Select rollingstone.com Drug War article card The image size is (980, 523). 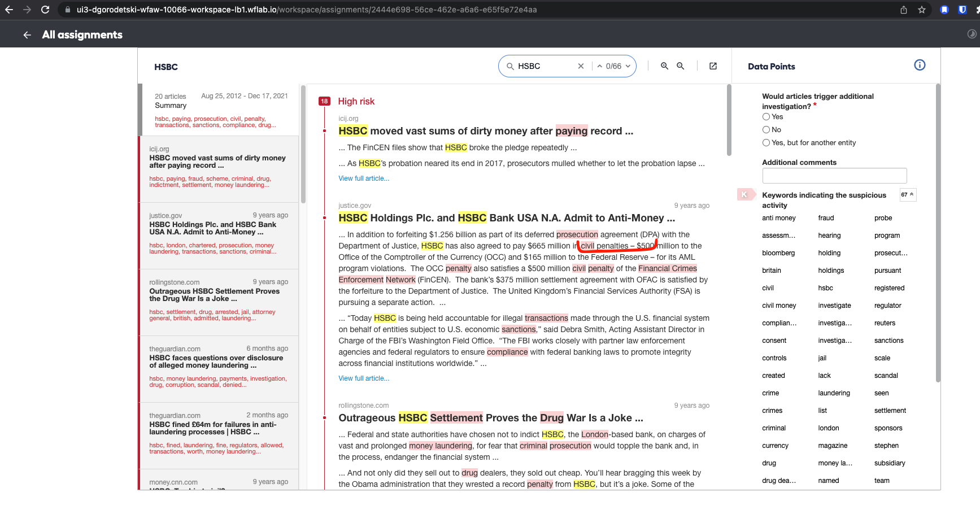(x=219, y=302)
